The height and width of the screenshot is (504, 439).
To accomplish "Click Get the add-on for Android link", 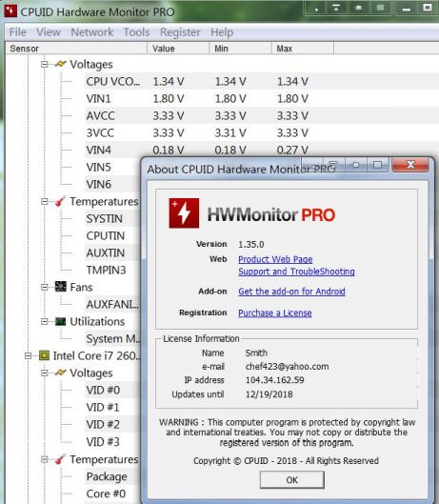I will click(291, 292).
